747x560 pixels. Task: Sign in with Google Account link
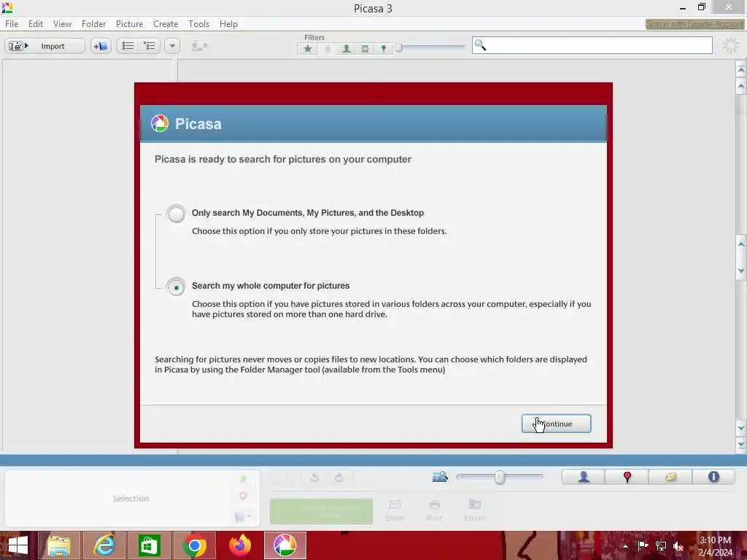(x=694, y=24)
